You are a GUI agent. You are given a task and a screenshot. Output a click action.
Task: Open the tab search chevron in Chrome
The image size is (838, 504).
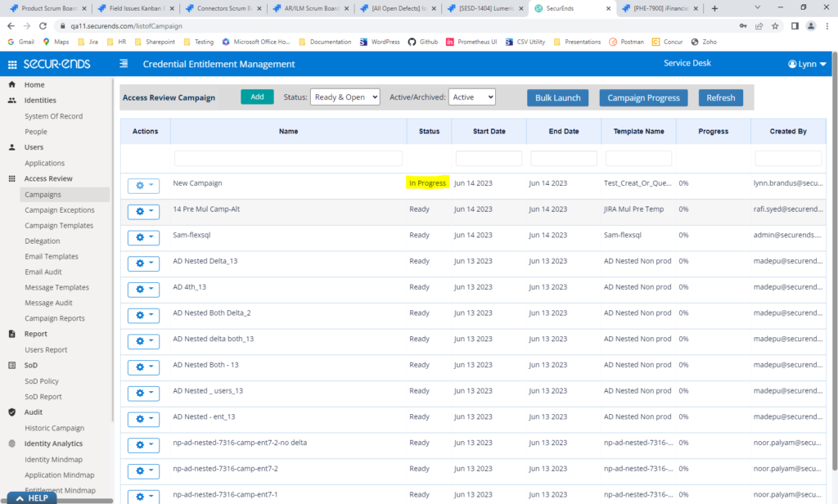coord(757,7)
